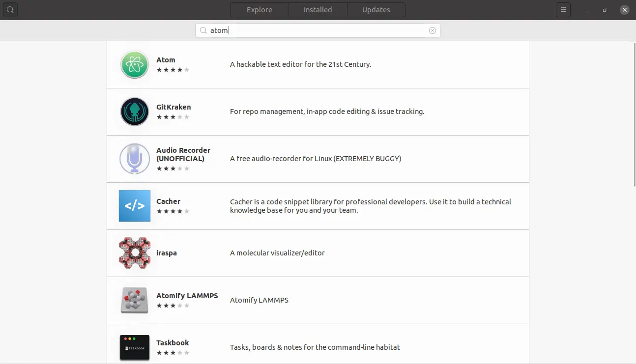Click 'A free audio-recorder for Linux' description
The width and height of the screenshot is (636, 364).
[316, 159]
